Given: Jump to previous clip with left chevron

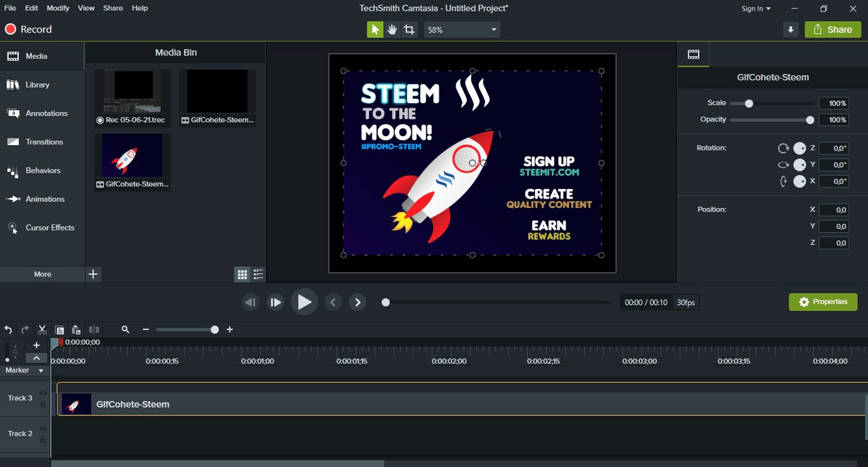Looking at the screenshot, I should [x=333, y=302].
